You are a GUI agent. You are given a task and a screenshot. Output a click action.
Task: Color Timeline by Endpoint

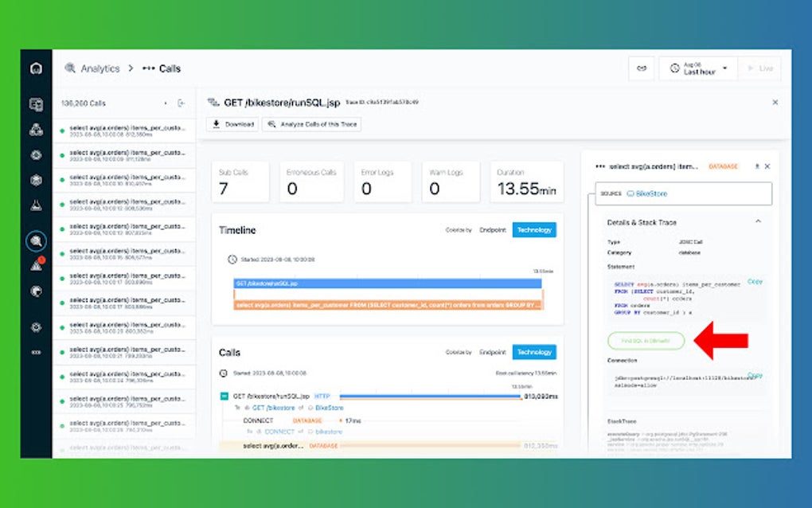click(x=493, y=230)
